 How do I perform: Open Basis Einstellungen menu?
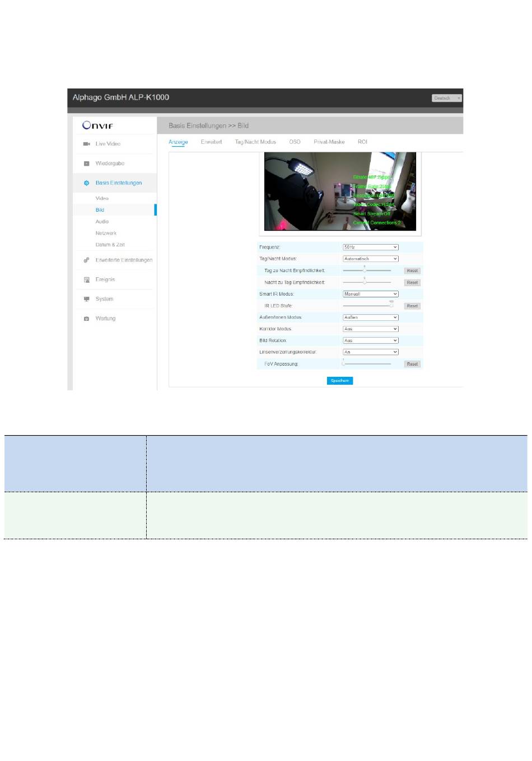[x=119, y=183]
